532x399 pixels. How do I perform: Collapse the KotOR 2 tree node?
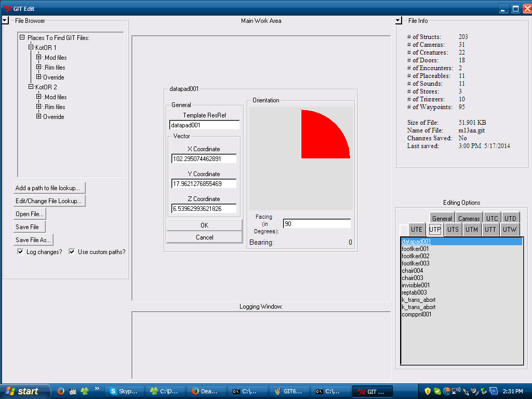tap(31, 87)
